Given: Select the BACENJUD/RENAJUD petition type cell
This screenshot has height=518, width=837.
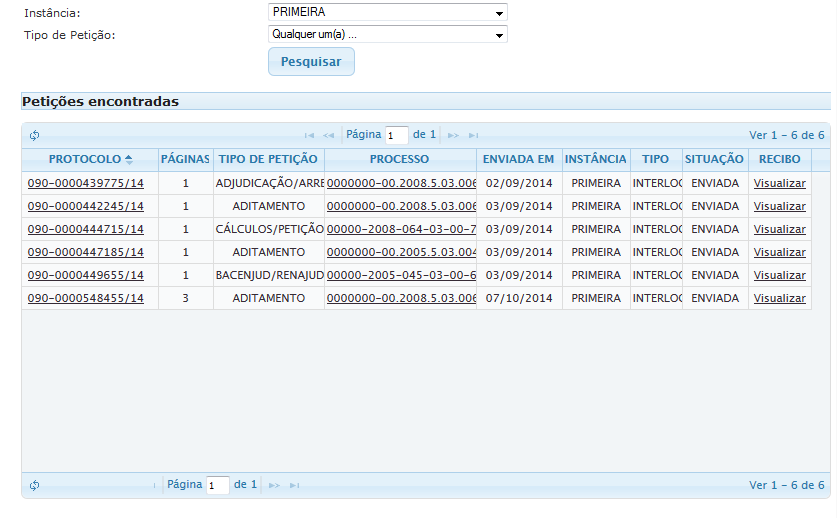Looking at the screenshot, I should click(x=269, y=275).
